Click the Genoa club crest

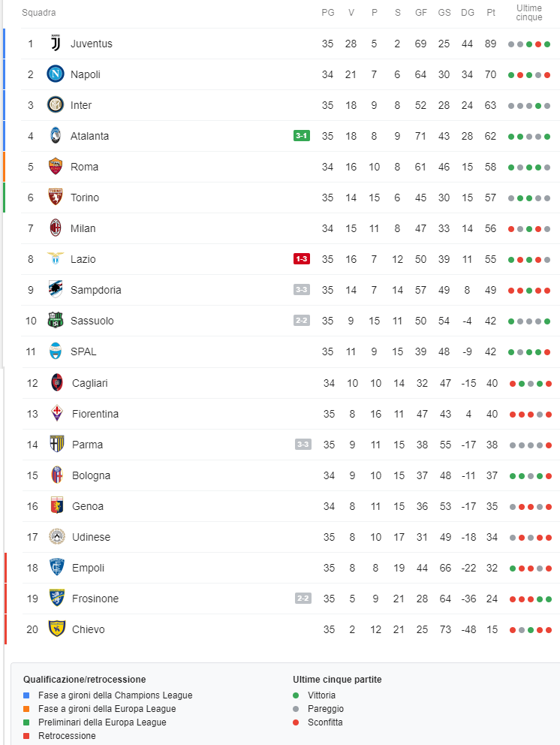pyautogui.click(x=57, y=505)
